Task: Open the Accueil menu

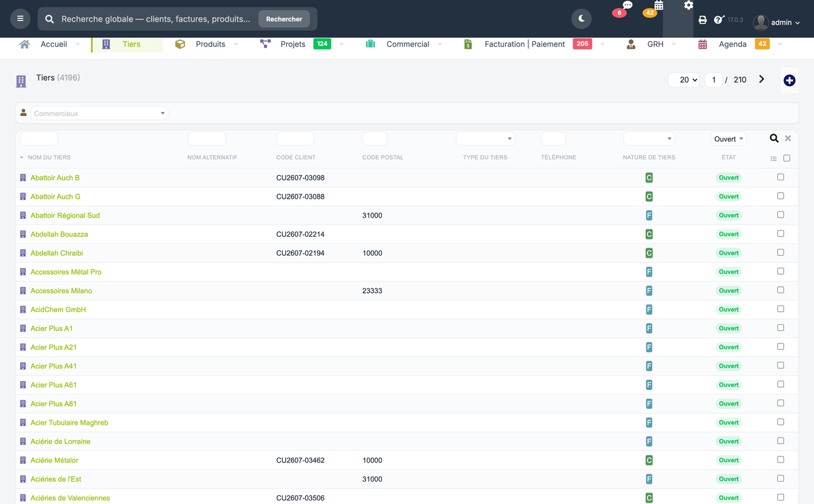Action: coord(54,44)
